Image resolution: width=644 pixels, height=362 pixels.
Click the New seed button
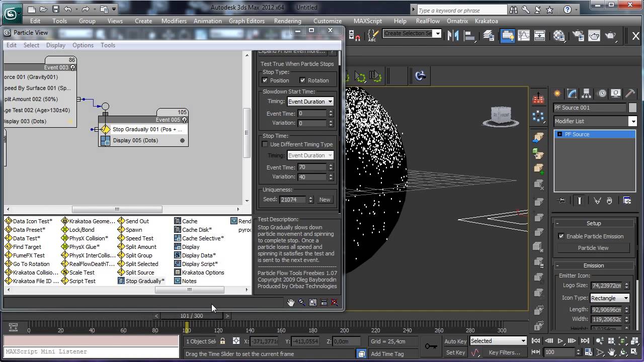[325, 200]
